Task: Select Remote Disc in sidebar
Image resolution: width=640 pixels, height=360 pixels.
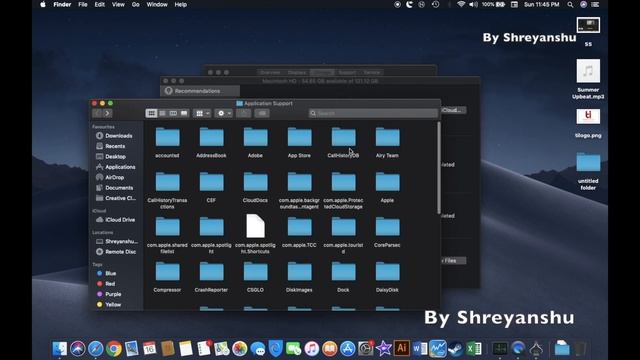Action: tap(116, 252)
